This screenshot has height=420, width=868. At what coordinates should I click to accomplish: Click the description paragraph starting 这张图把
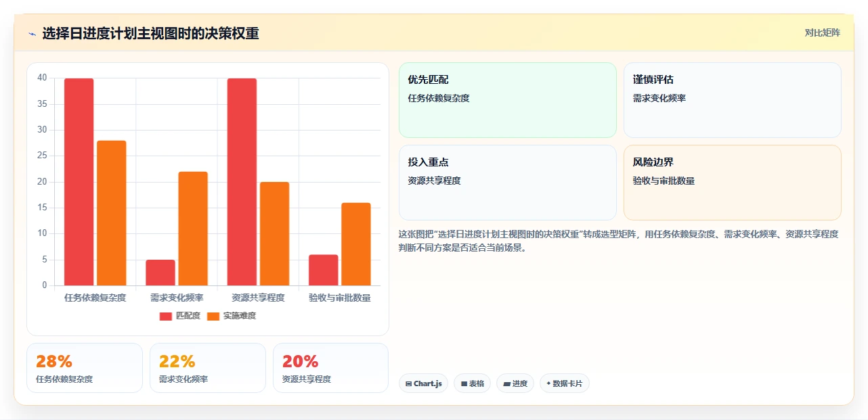[x=619, y=241]
